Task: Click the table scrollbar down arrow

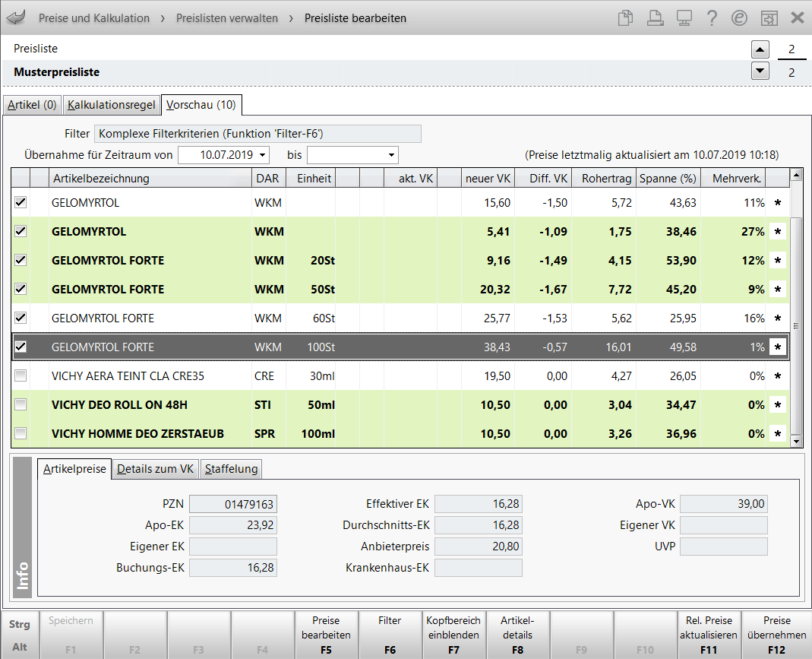Action: 797,442
